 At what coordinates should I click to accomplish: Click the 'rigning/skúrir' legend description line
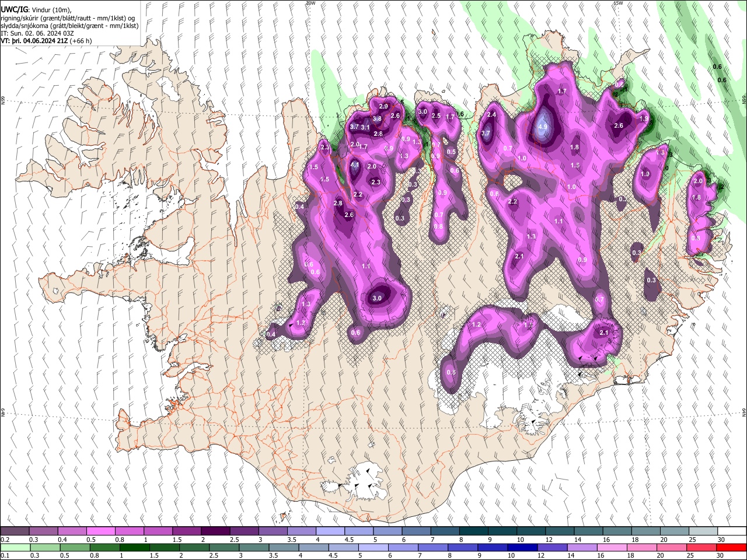(68, 18)
